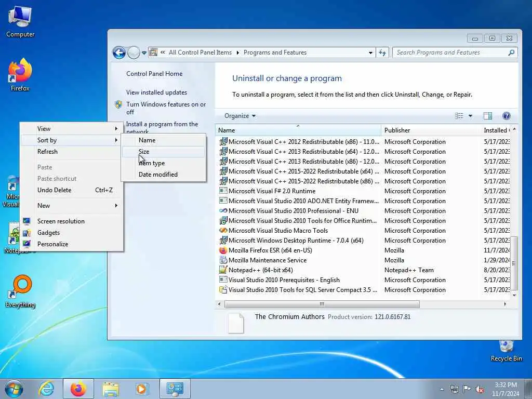532x399 pixels.
Task: Expand the address bar history dropdown
Action: point(370,52)
